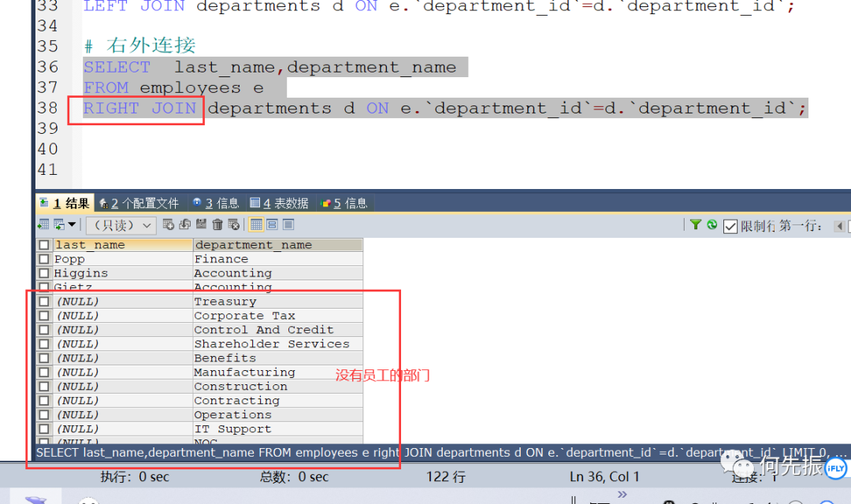Image resolution: width=851 pixels, height=504 pixels.
Task: Click the department_name column header
Action: pyautogui.click(x=278, y=245)
